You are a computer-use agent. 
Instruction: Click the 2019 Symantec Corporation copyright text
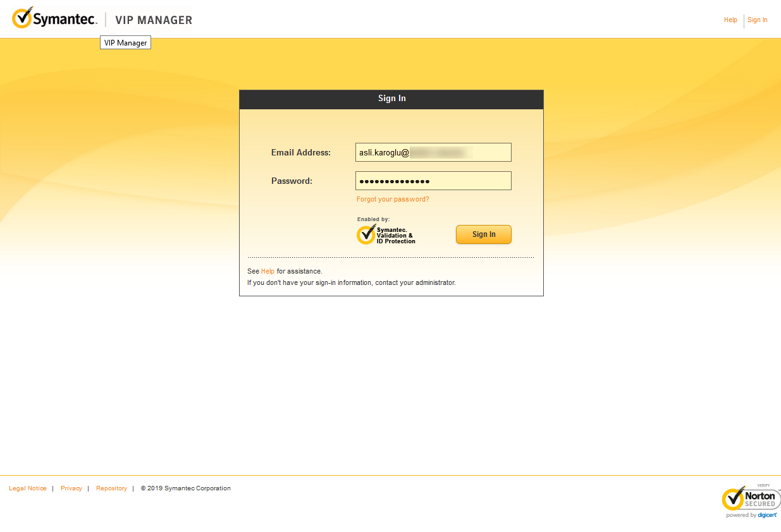[x=186, y=488]
